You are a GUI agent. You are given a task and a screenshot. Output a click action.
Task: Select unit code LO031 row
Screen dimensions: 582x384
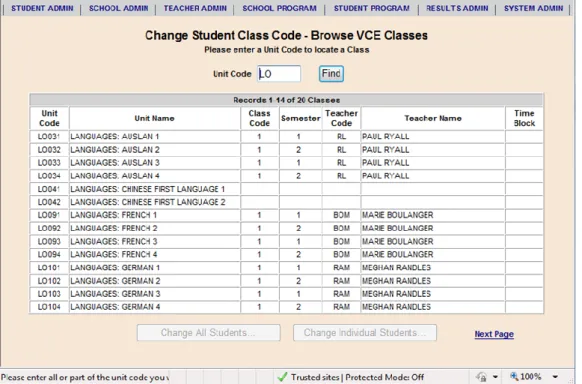click(x=286, y=137)
